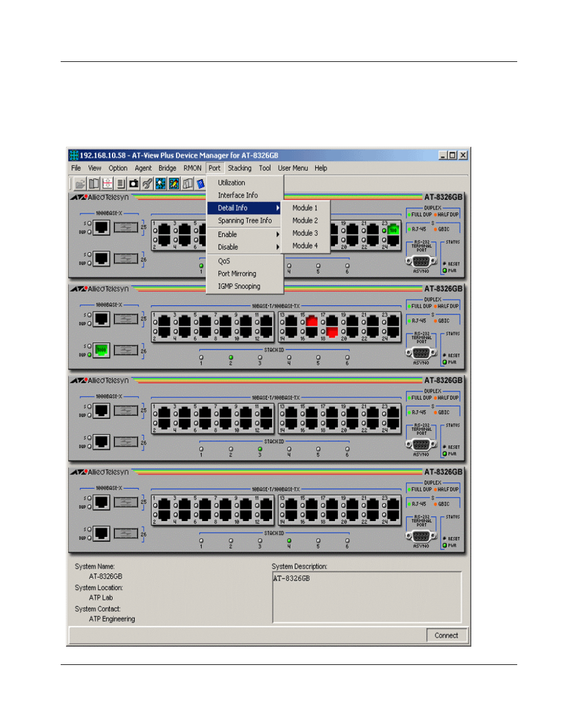Image resolution: width=562 pixels, height=728 pixels.
Task: Select port 13 on third switch module
Action: pyautogui.click(x=292, y=413)
